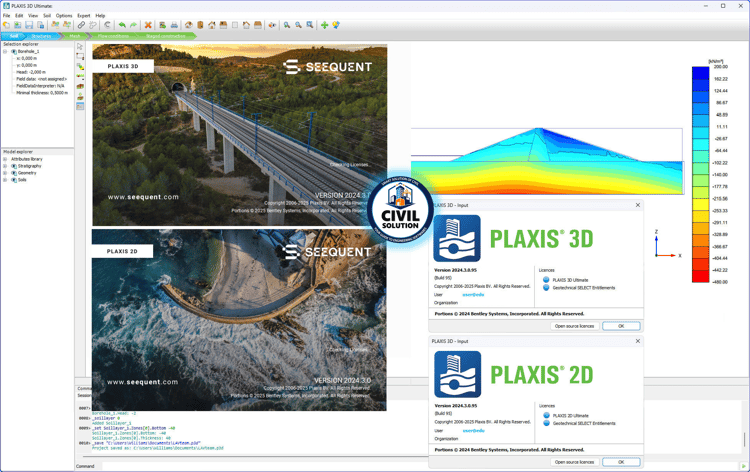Screen dimensions: 750x472
Task: Click the dark blue band atop the legend
Action: coord(700,73)
